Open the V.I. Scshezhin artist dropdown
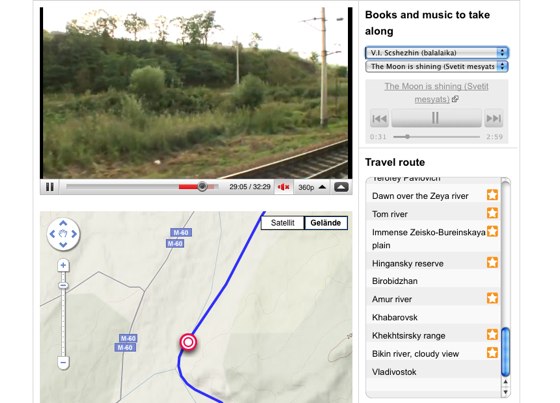 (436, 53)
